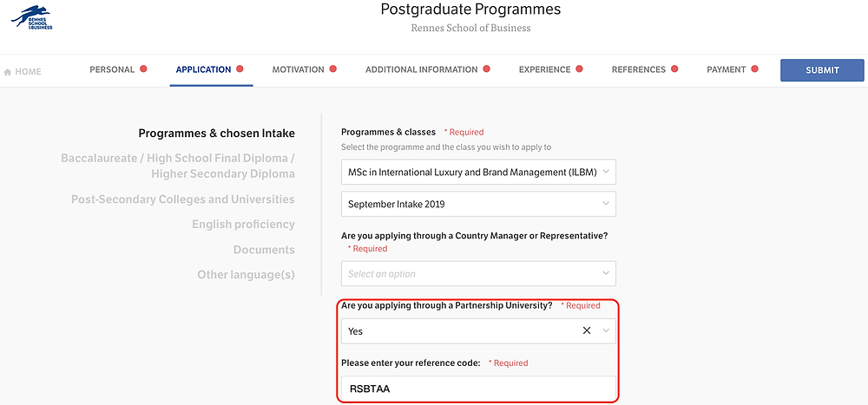Open the Post-Secondary Colleges and Universities section
Viewport: 868px width, 405px height.
[x=182, y=199]
